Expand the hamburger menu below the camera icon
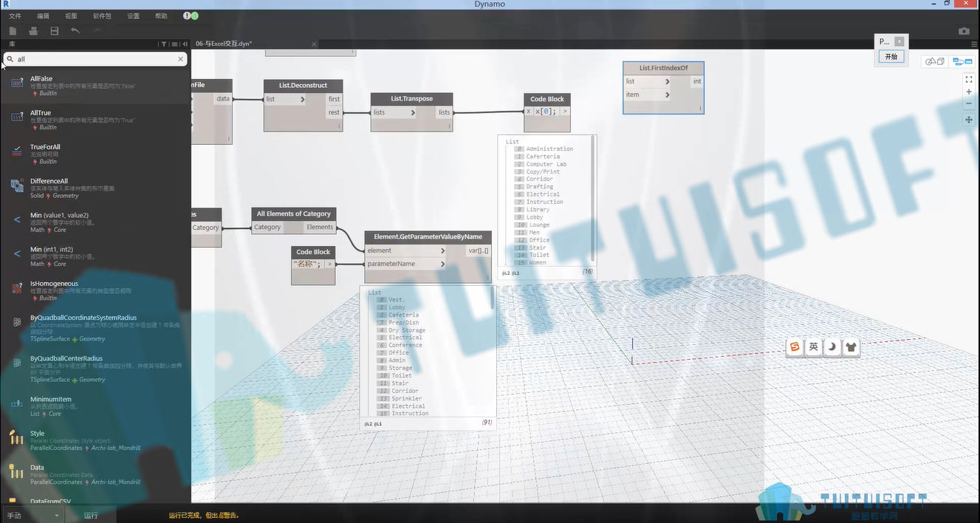This screenshot has height=523, width=980. (x=974, y=44)
